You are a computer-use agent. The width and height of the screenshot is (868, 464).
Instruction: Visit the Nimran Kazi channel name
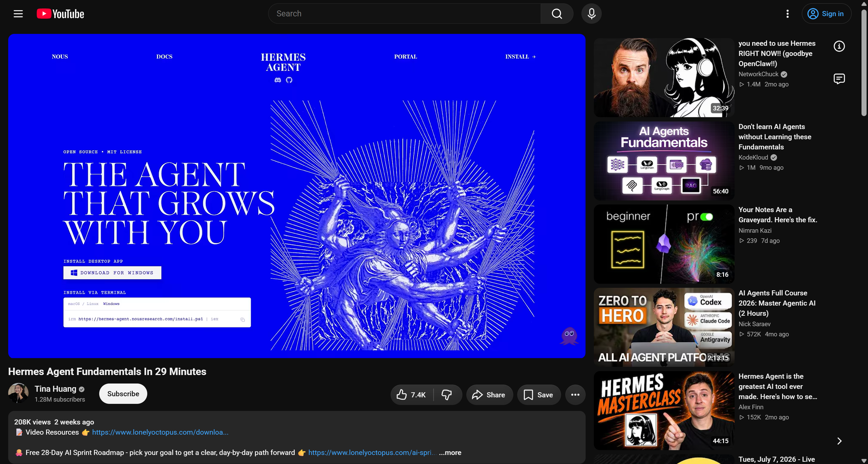click(x=755, y=231)
